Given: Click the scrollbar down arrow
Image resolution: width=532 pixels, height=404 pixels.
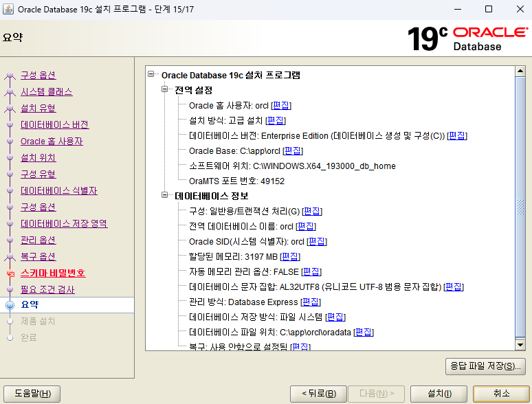Looking at the screenshot, I should click(x=520, y=346).
